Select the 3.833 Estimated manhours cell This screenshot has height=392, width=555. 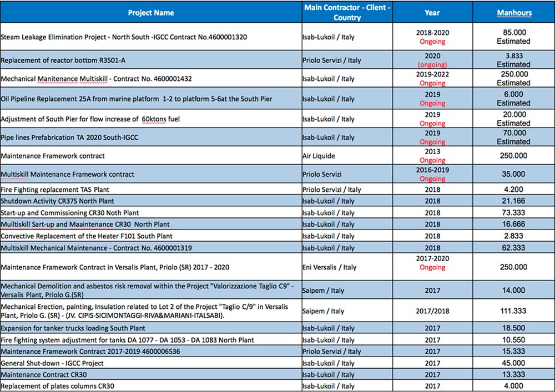(x=514, y=60)
